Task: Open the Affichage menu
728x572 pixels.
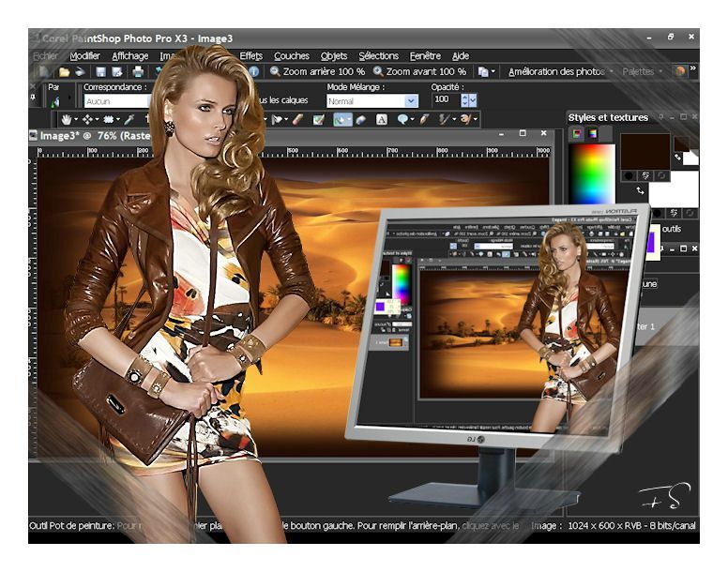Action: tap(130, 56)
